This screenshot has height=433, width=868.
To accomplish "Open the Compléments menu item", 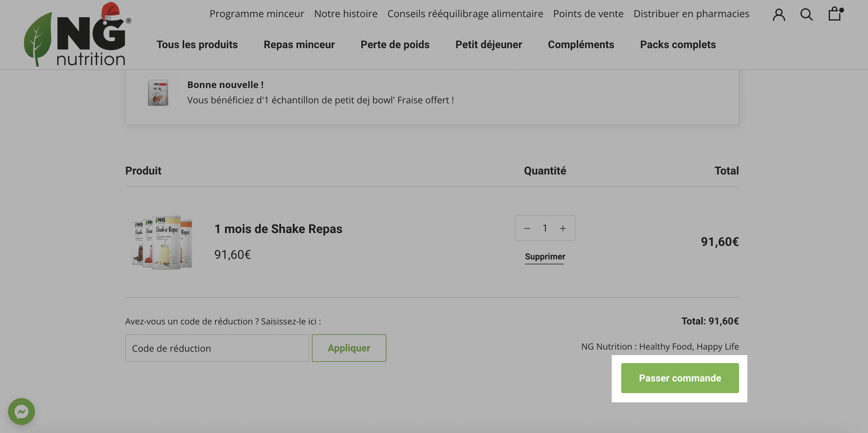I will tap(581, 44).
